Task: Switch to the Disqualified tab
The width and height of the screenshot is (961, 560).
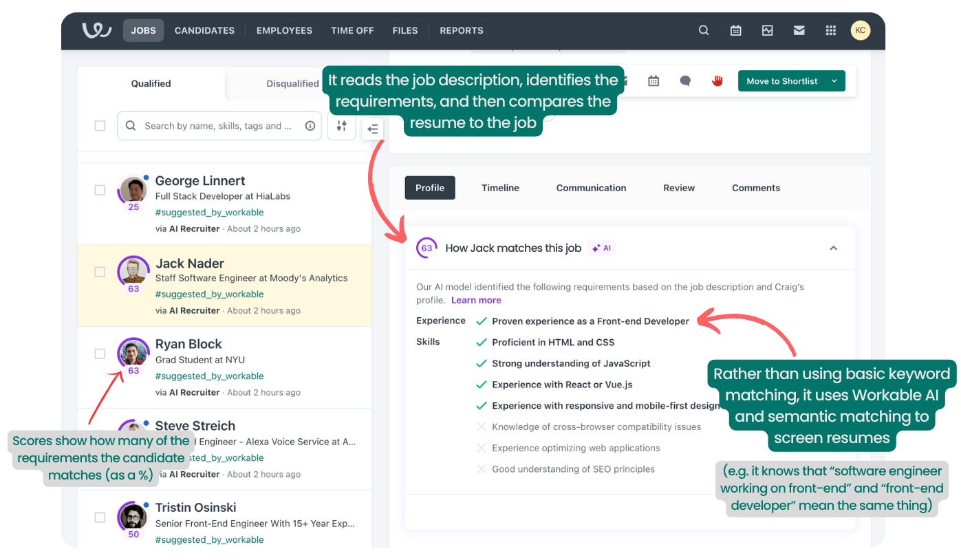Action: click(292, 83)
